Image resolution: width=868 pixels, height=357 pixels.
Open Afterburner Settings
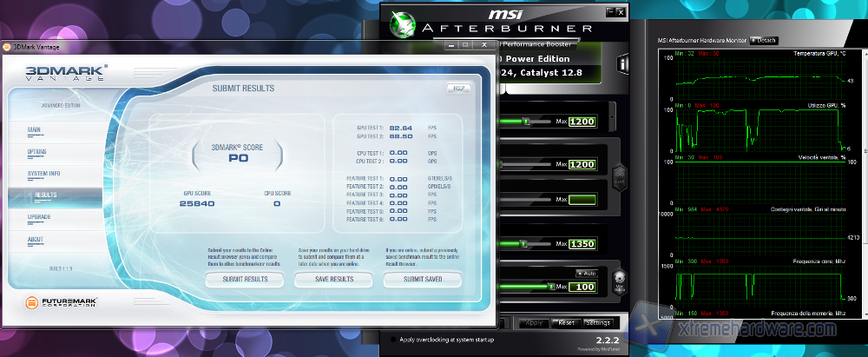(598, 322)
